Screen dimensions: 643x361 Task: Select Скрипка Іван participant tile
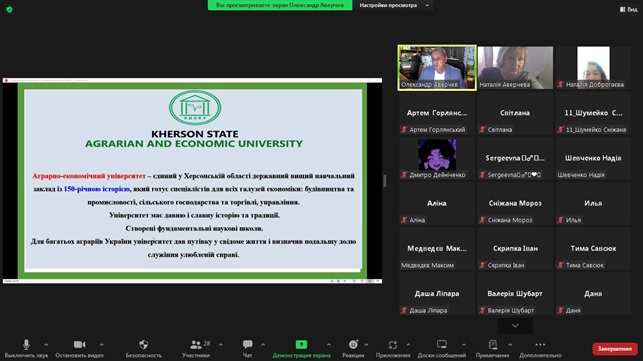(x=515, y=248)
